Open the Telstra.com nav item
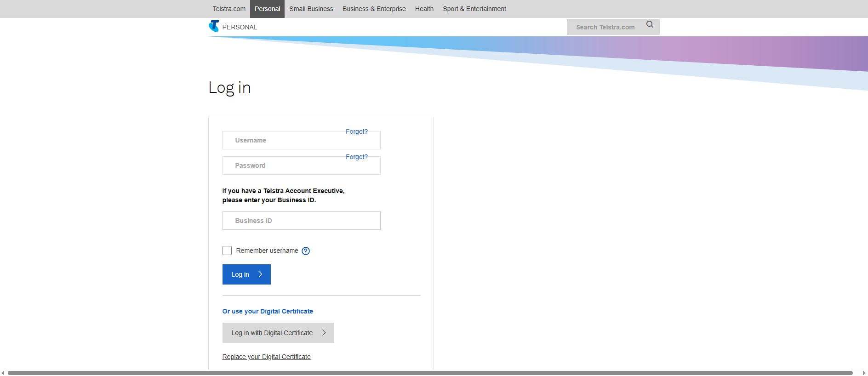Image resolution: width=868 pixels, height=376 pixels. (229, 9)
